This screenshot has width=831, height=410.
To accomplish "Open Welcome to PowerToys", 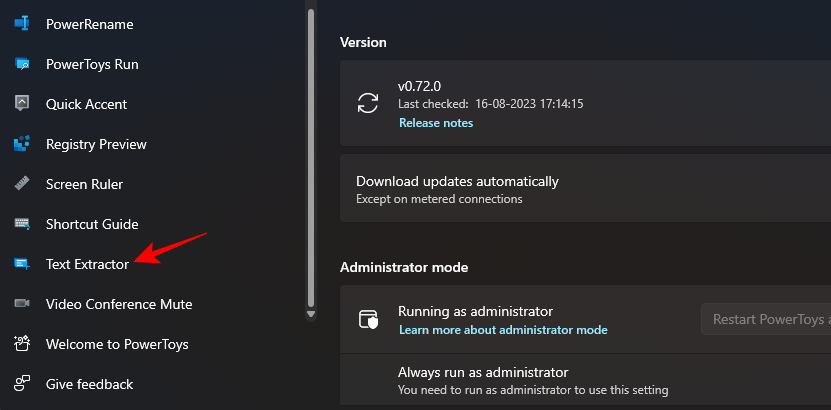I will 116,344.
